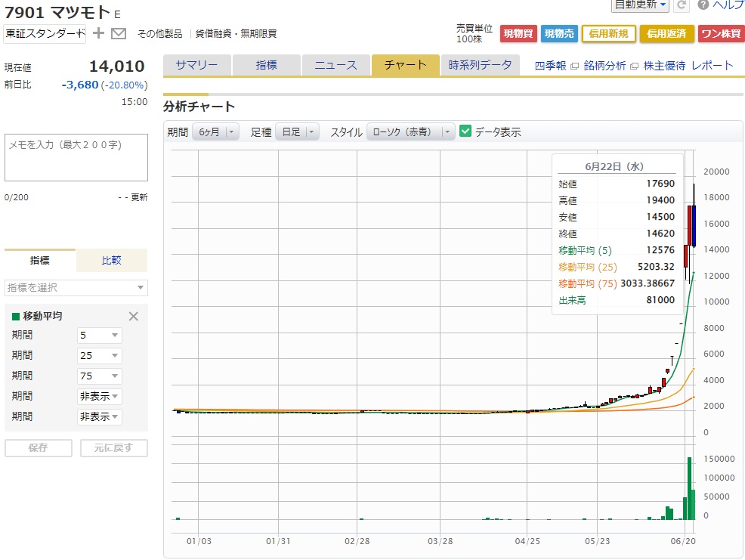Click the ワン株買 button
745x560 pixels.
tap(722, 34)
